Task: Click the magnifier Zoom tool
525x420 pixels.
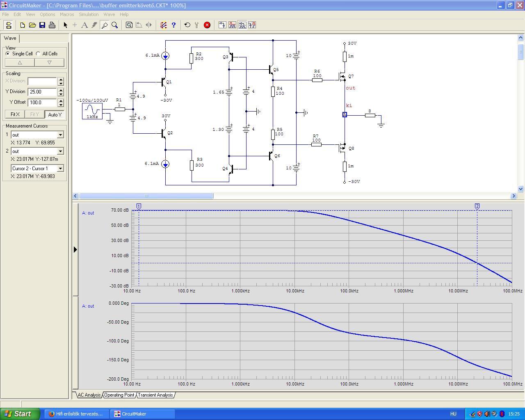Action: tap(115, 25)
